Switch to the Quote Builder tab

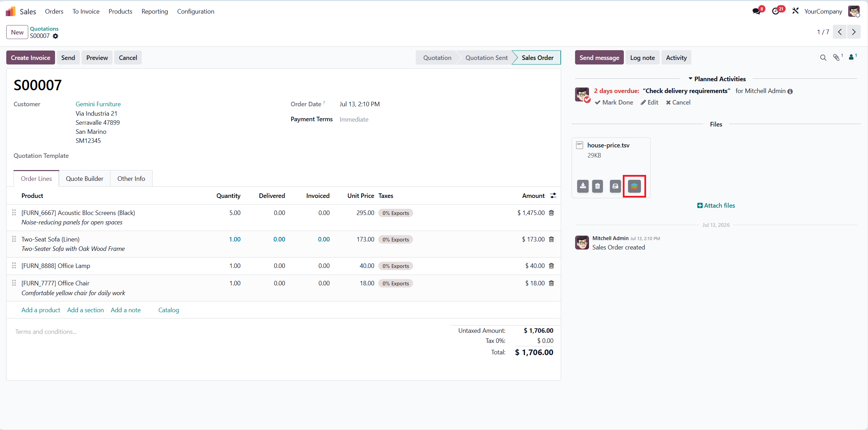pos(85,179)
